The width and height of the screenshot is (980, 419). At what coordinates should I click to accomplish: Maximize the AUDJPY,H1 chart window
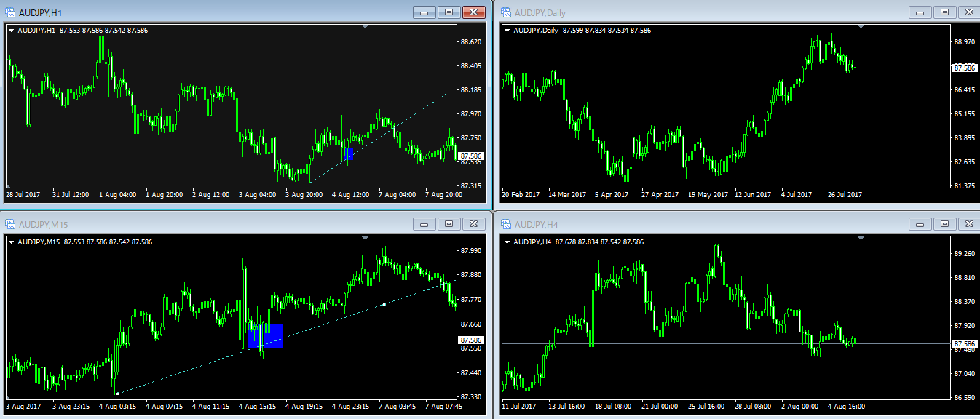tap(448, 12)
